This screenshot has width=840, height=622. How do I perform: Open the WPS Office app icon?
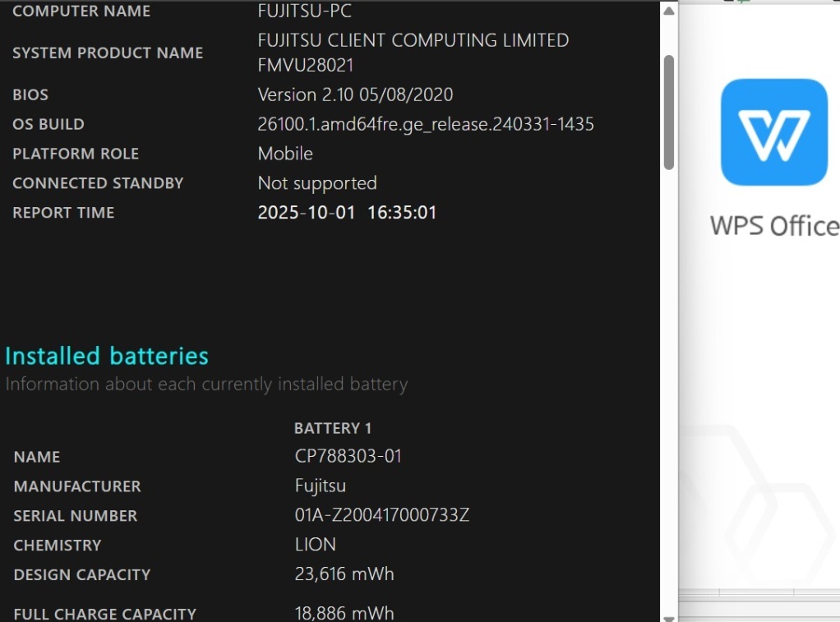774,131
